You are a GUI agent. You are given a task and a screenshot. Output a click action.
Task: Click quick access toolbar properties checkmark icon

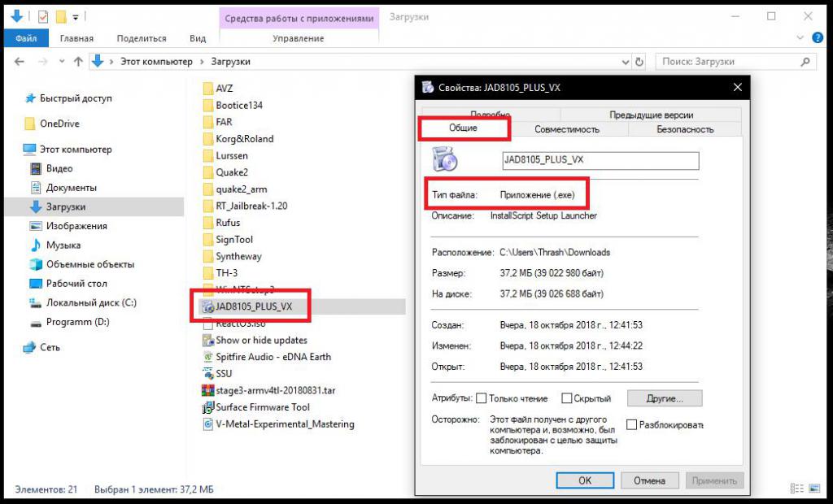43,17
